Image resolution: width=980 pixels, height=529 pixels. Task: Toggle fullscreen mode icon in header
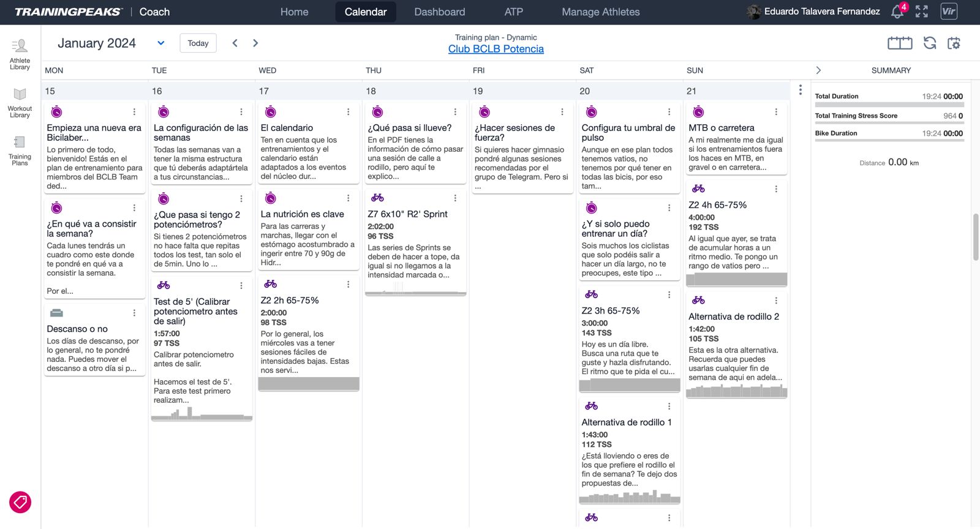[x=921, y=12]
